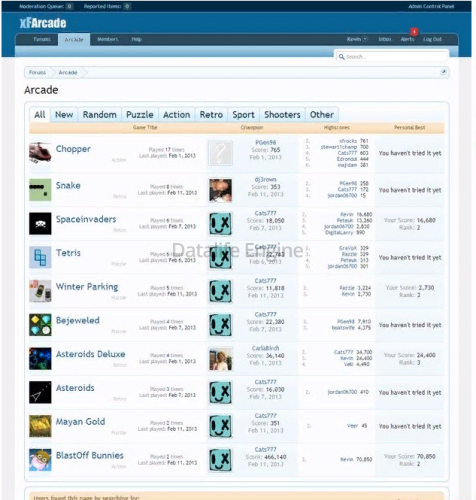476x500 pixels.
Task: Expand the Kevin account dropdown menu
Action: click(x=357, y=39)
